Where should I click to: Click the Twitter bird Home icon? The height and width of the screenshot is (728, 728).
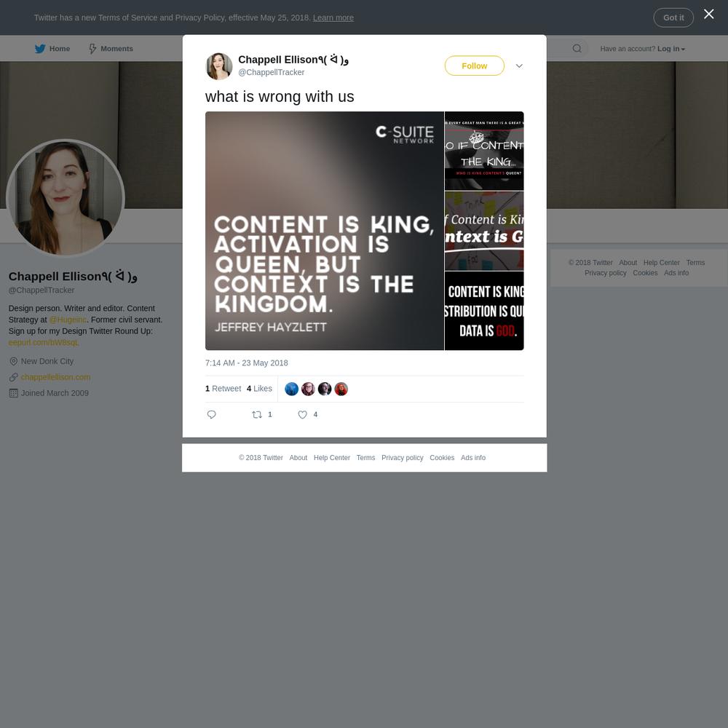tap(40, 49)
